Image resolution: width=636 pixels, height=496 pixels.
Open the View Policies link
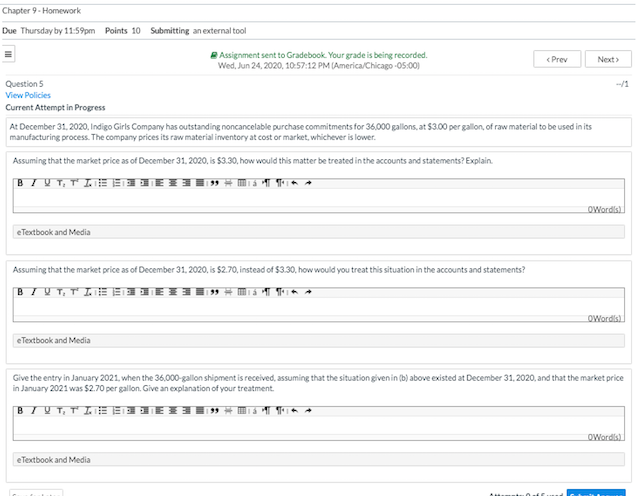28,95
